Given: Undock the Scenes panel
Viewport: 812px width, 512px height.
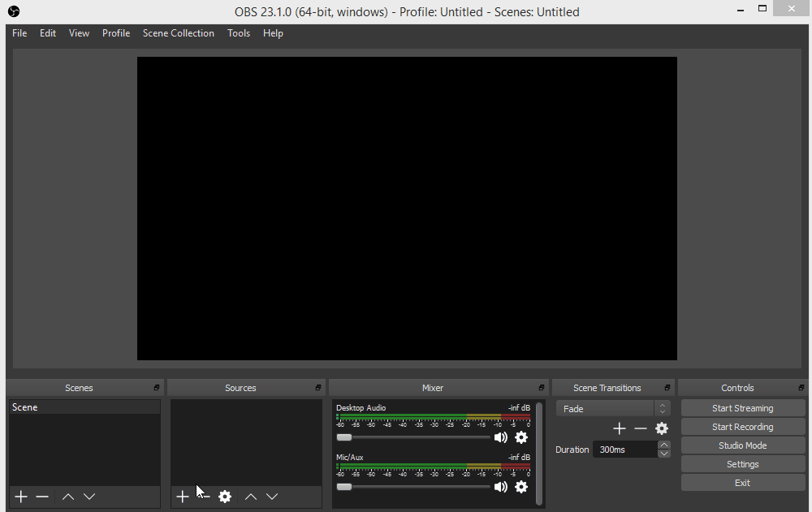Looking at the screenshot, I should (x=157, y=388).
